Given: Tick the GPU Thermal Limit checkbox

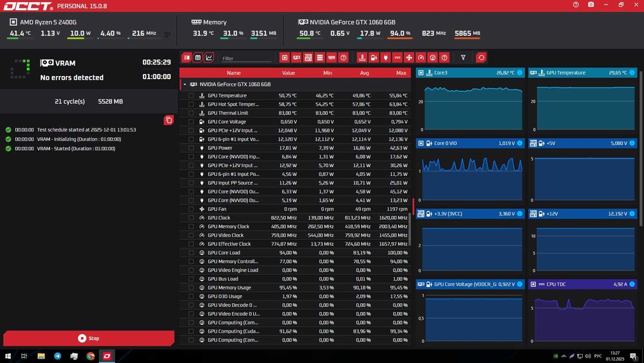Looking at the screenshot, I should (x=191, y=113).
